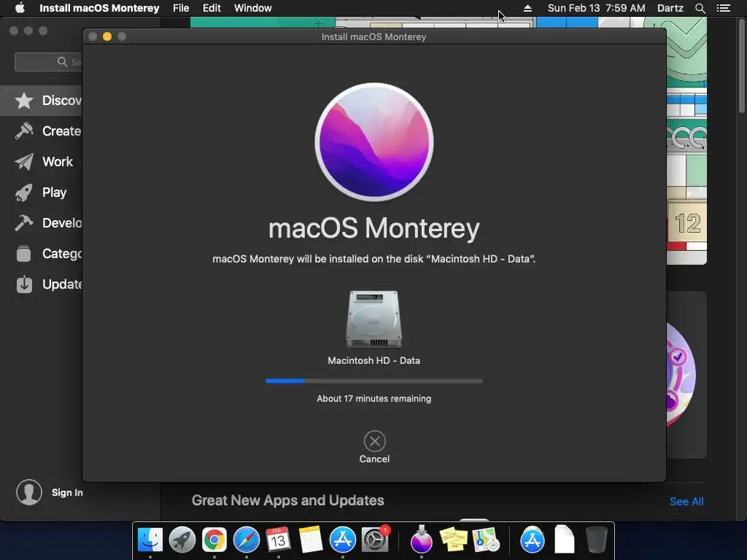Open Finder from the Dock
The width and height of the screenshot is (747, 560).
coord(150,540)
